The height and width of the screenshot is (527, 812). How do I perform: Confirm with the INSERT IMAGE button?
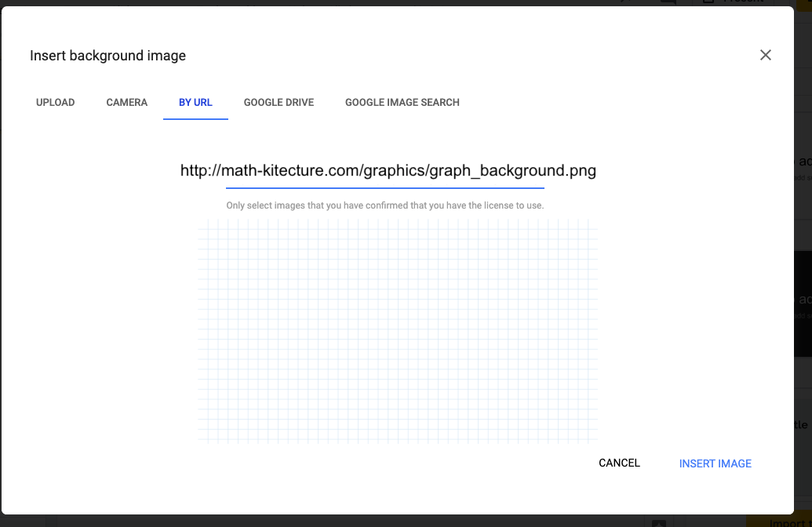pyautogui.click(x=715, y=463)
